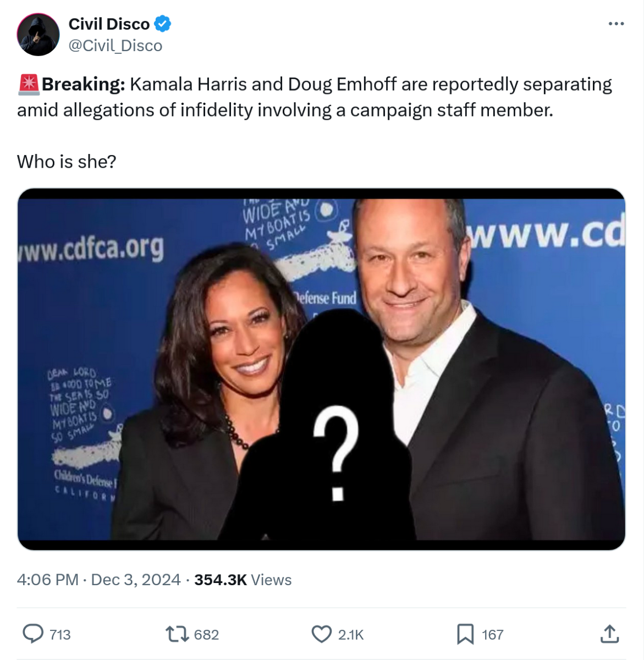Bookmark this tweet using the bookmark icon
This screenshot has height=660, width=644.
465,634
